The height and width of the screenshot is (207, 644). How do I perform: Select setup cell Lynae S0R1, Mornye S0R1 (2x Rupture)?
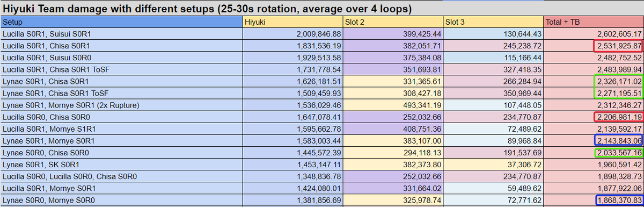121,105
